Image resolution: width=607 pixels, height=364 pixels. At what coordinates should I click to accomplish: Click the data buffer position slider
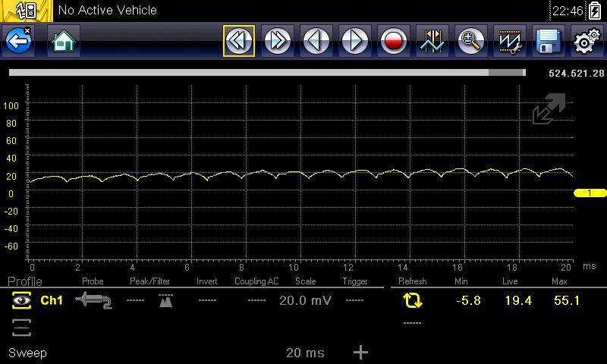click(x=267, y=73)
